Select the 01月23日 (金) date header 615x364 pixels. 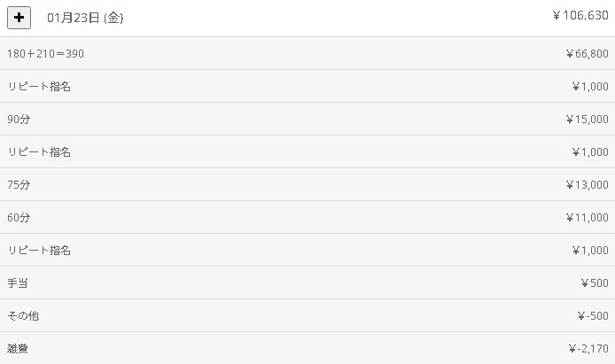pyautogui.click(x=85, y=18)
